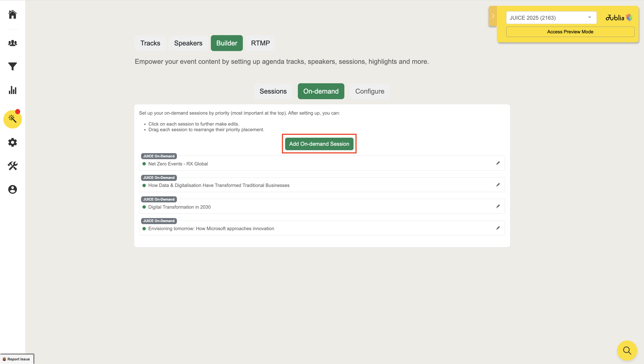Click Access Preview Mode button

click(x=570, y=32)
